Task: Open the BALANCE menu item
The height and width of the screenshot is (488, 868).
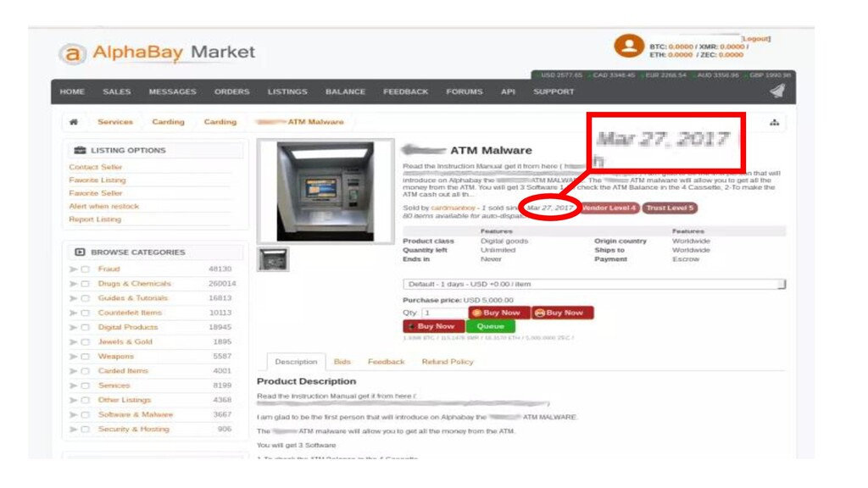Action: tap(346, 91)
